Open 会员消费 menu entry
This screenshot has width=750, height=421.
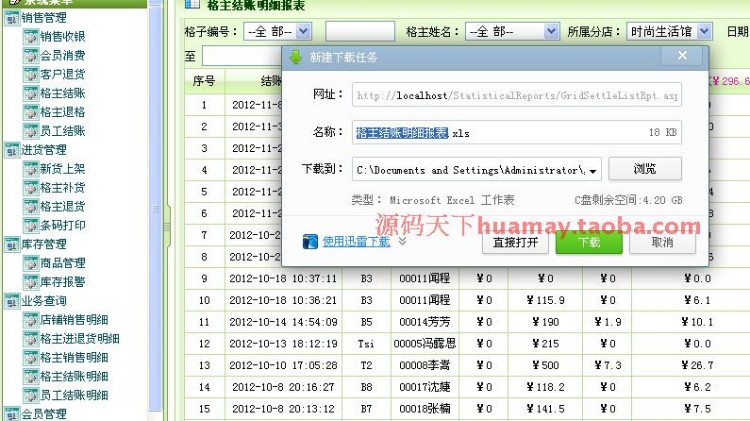62,55
